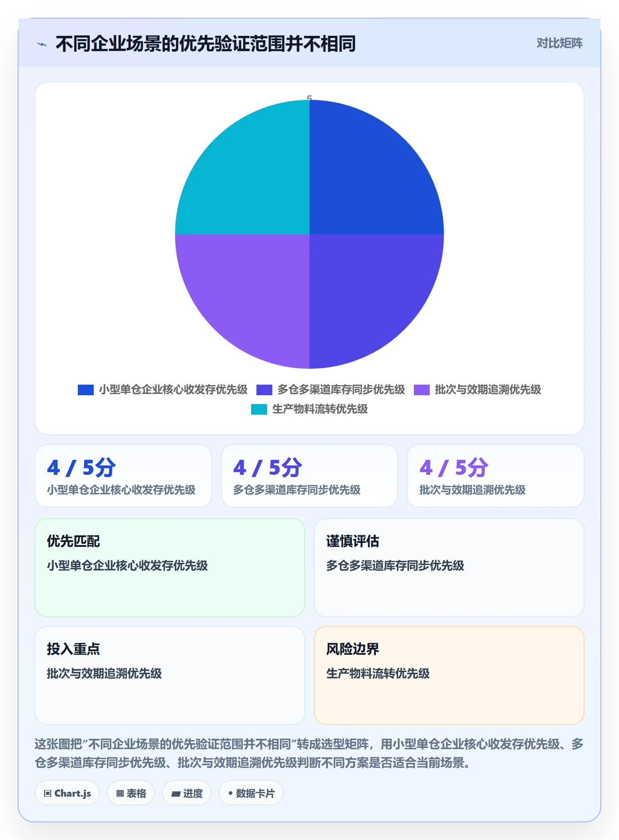The height and width of the screenshot is (840, 619).
Task: Click the title 不同企业场景的优先验证范围并不相同
Action: [x=206, y=44]
